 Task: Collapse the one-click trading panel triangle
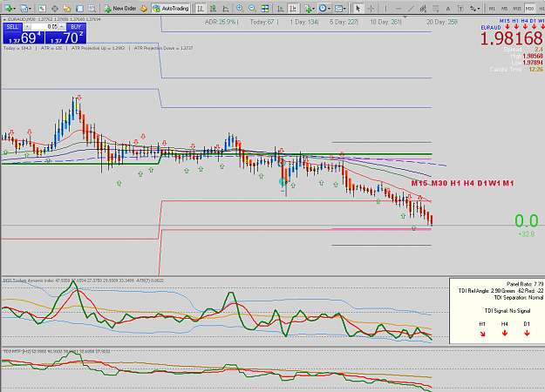click(4, 19)
